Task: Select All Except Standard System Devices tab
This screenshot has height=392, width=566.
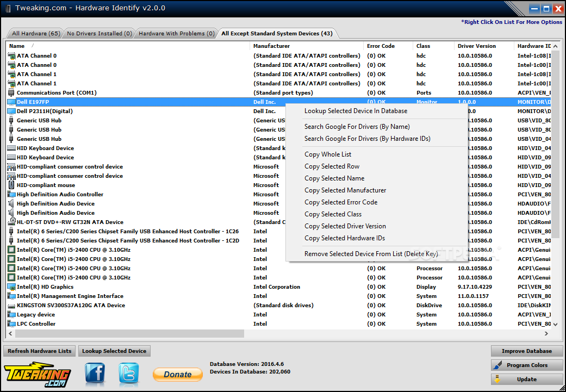Action: coord(277,34)
